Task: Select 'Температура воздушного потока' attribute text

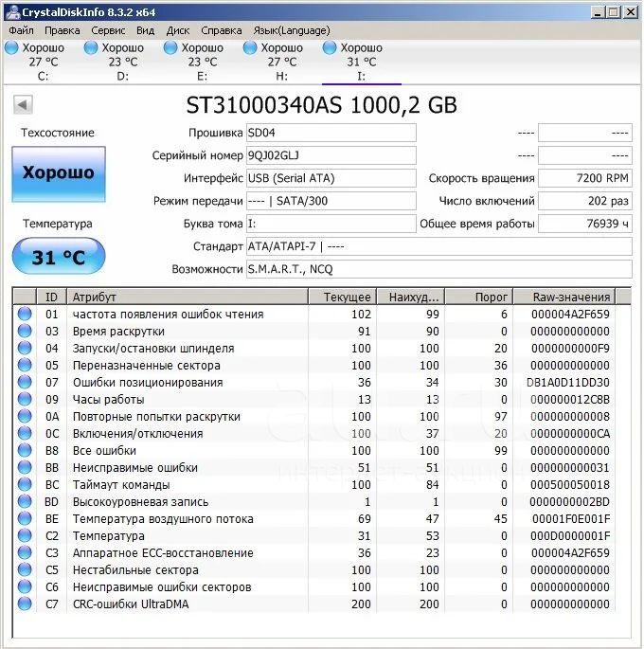Action: (x=163, y=519)
